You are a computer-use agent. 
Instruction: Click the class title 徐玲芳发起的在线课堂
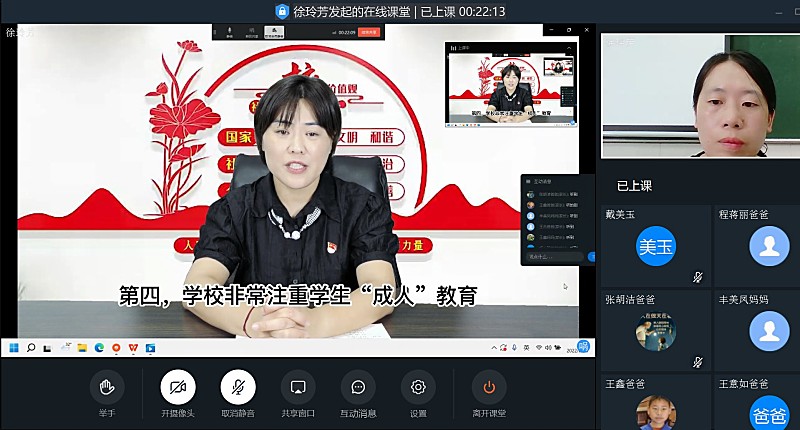(352, 11)
